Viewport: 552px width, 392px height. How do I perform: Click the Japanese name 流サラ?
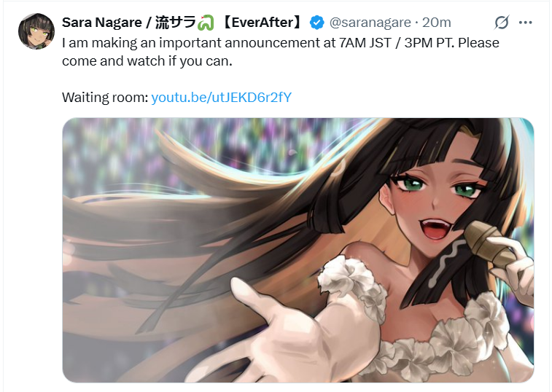(x=175, y=23)
